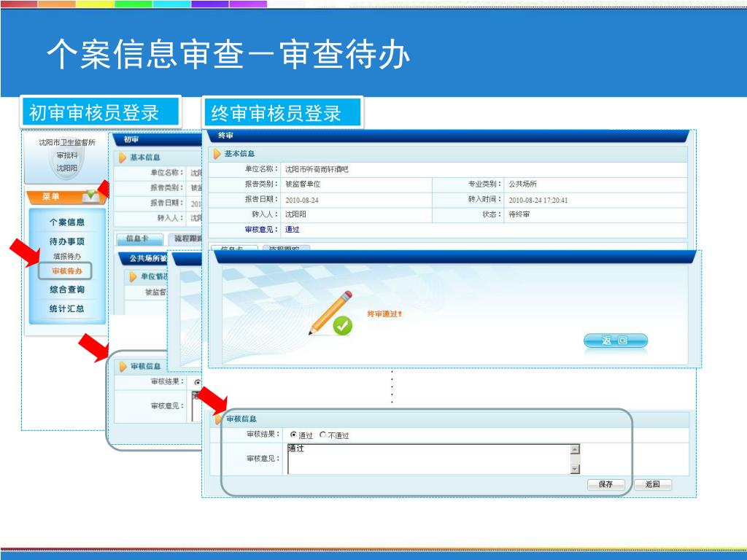Image resolution: width=747 pixels, height=560 pixels.
Task: Click the 终审通过! message text
Action: click(x=384, y=314)
